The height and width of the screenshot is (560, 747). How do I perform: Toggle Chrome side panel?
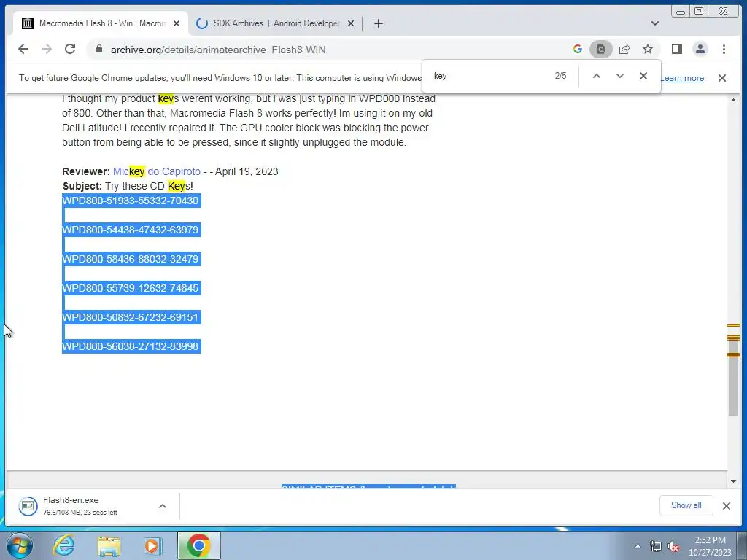coord(676,49)
